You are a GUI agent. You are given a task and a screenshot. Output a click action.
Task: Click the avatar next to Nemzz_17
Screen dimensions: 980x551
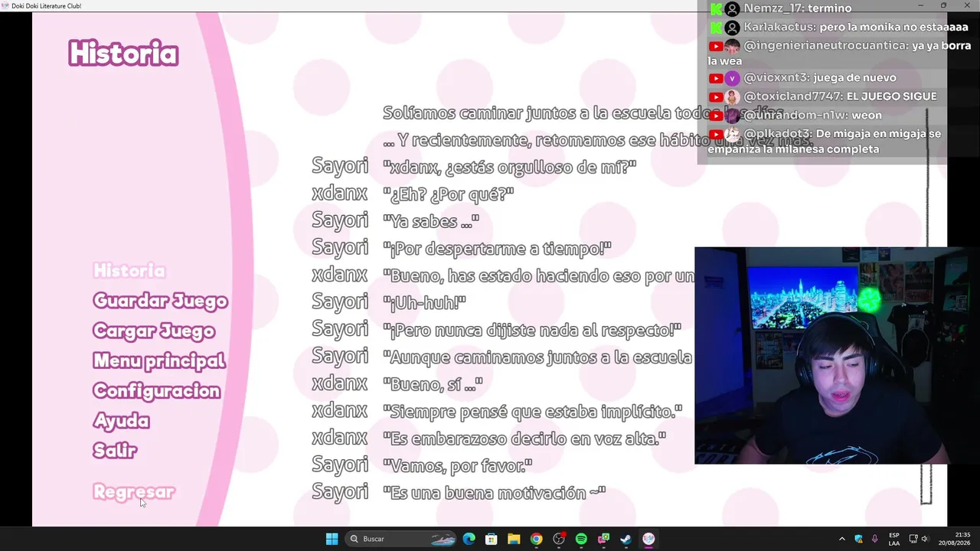point(732,8)
